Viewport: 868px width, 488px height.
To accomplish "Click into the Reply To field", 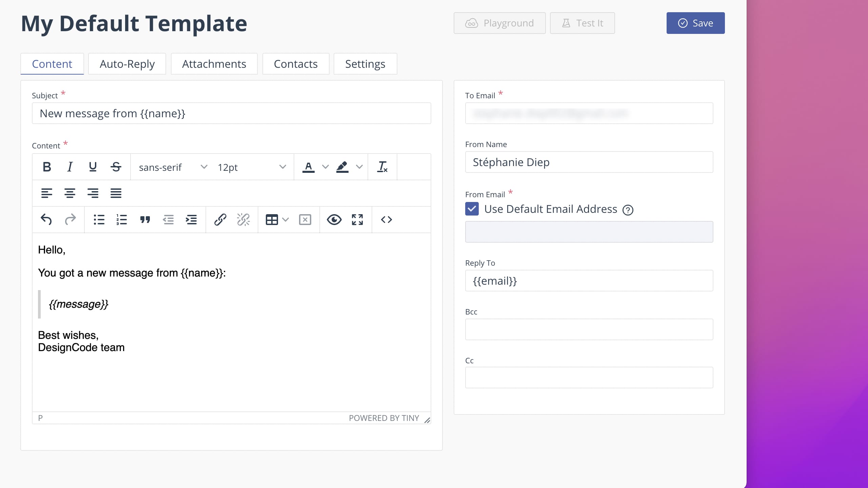I will coord(589,281).
